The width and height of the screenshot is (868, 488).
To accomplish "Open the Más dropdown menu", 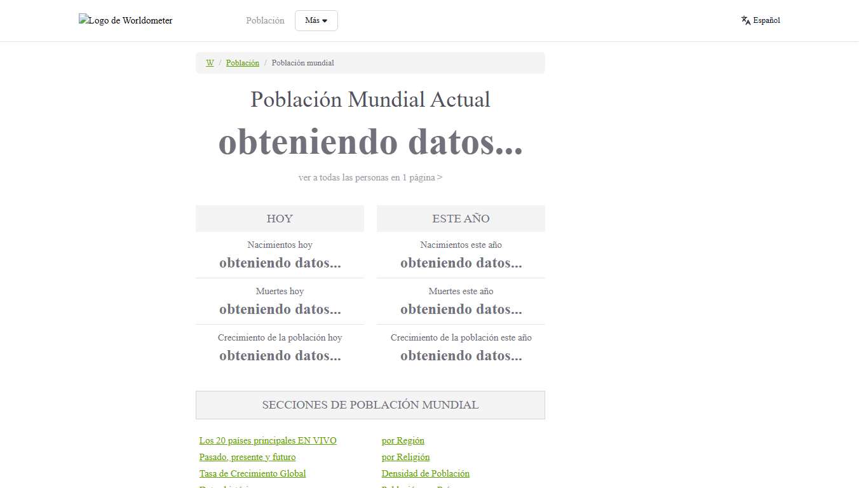I will [x=316, y=20].
